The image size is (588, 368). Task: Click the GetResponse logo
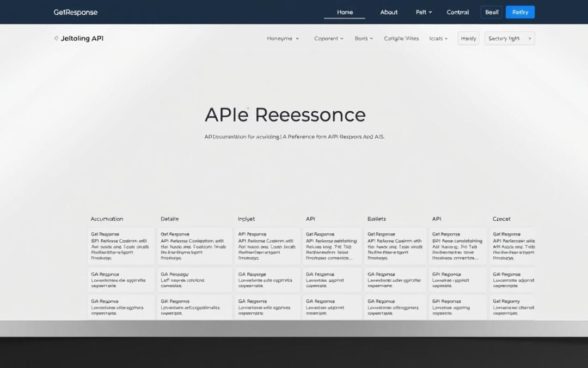(x=75, y=11)
